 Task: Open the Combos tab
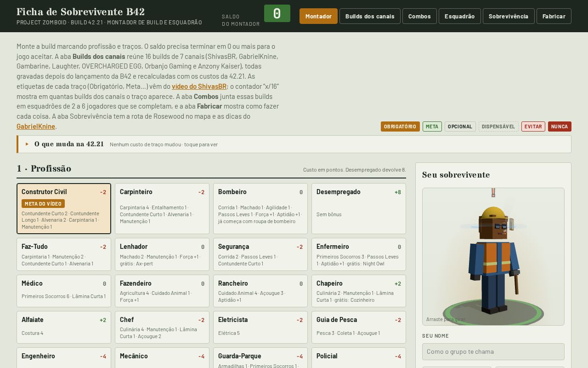(419, 16)
